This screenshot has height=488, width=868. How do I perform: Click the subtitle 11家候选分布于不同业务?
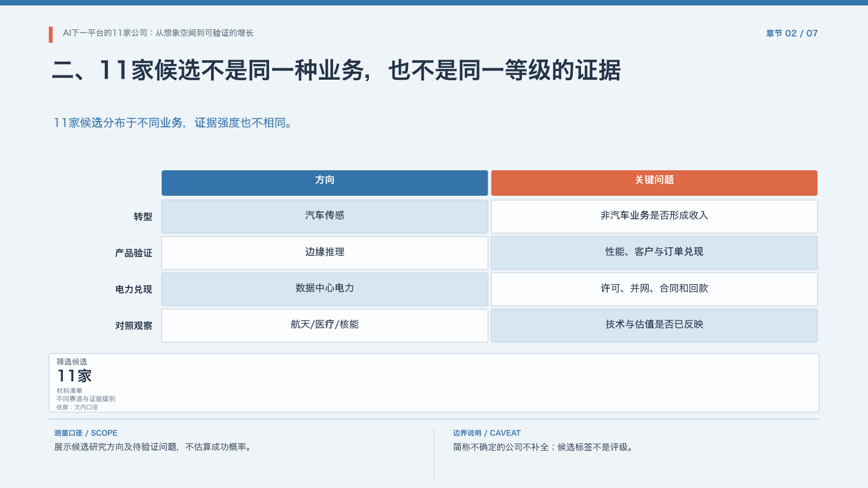174,123
